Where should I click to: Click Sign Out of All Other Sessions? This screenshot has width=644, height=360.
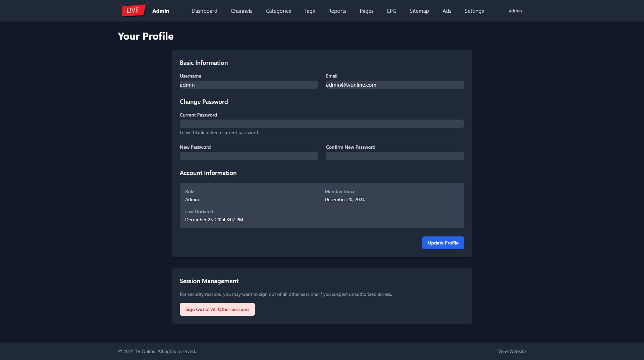217,309
